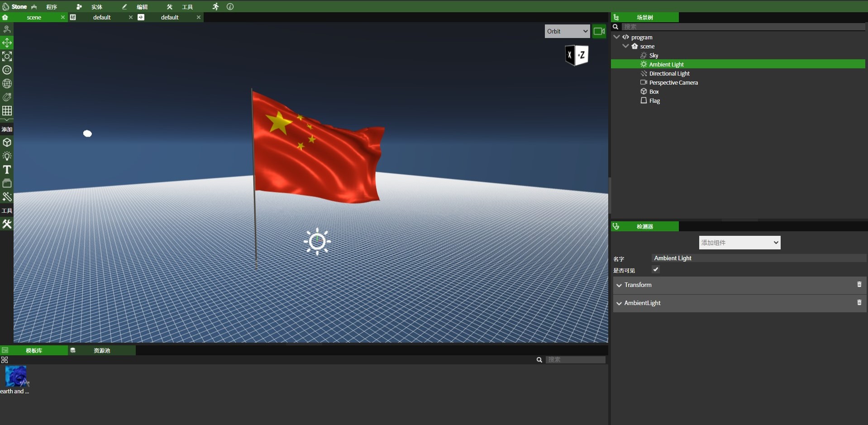Click the XZ orientation view cube

(577, 55)
